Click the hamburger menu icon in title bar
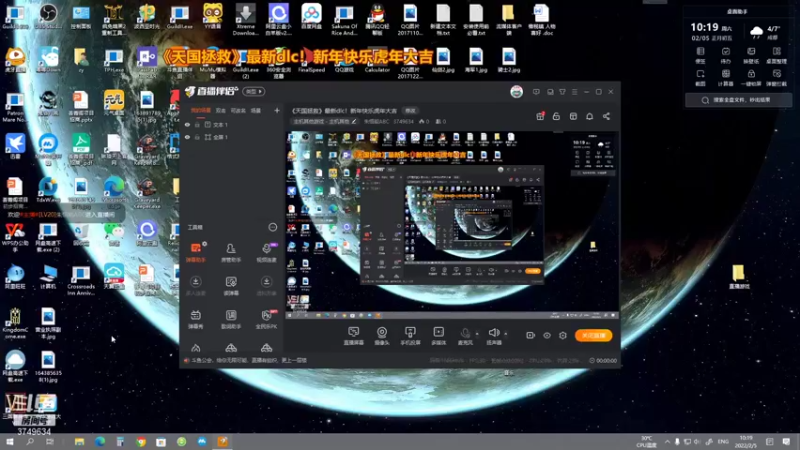Viewport: 800px width, 450px height. [x=574, y=92]
